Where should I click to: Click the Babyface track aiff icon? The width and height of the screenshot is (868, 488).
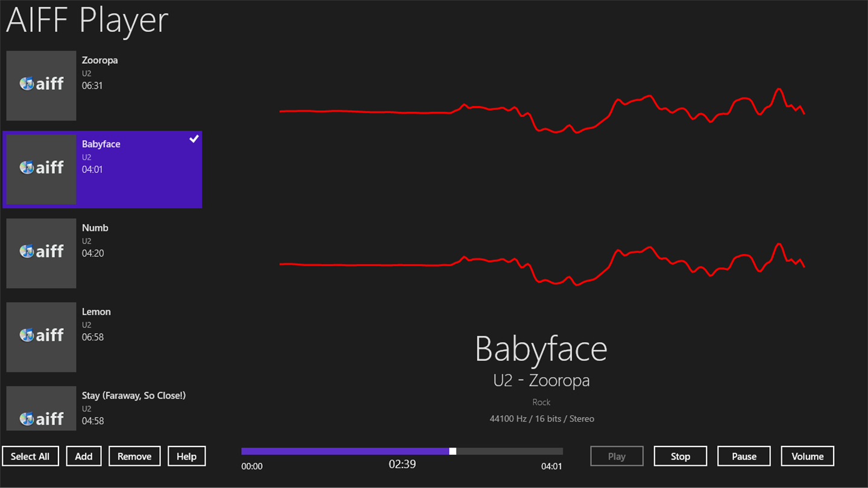click(41, 169)
